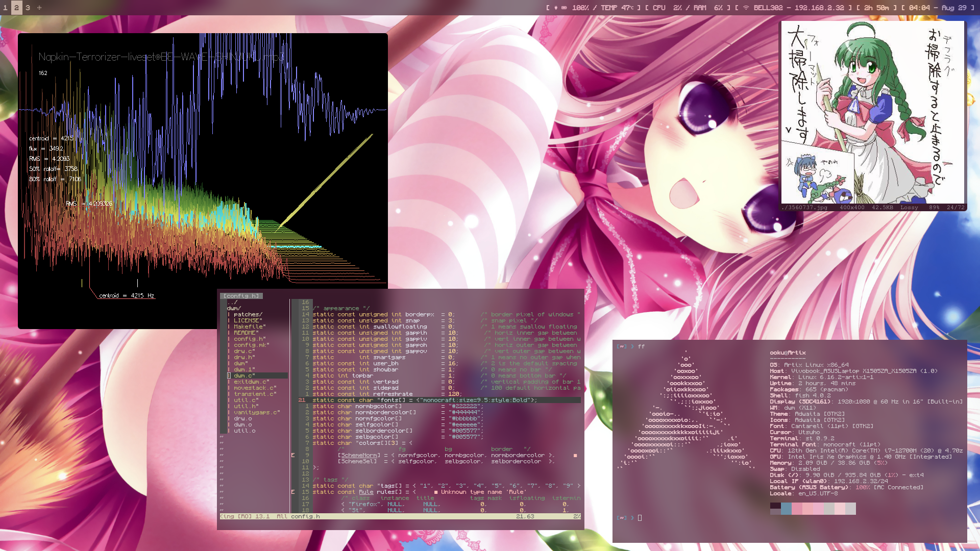Open exitdwm.c in the vim file tree

(251, 382)
